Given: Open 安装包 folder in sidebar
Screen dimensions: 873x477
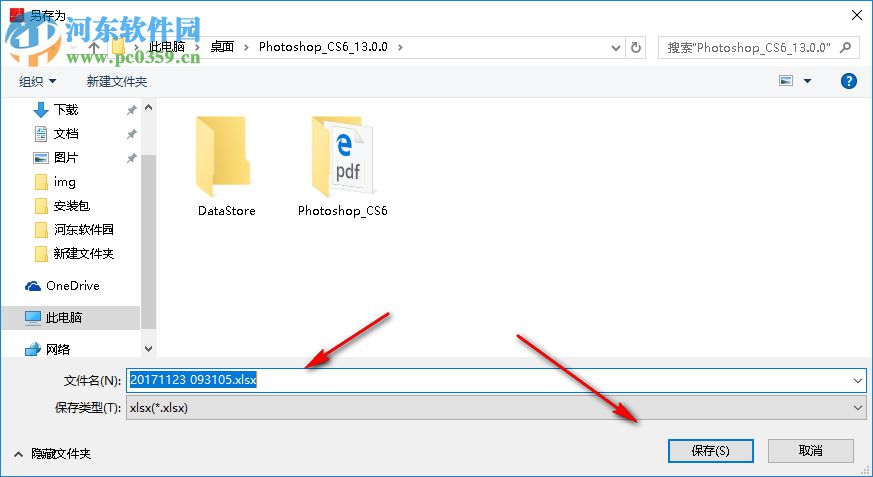Looking at the screenshot, I should [62, 205].
